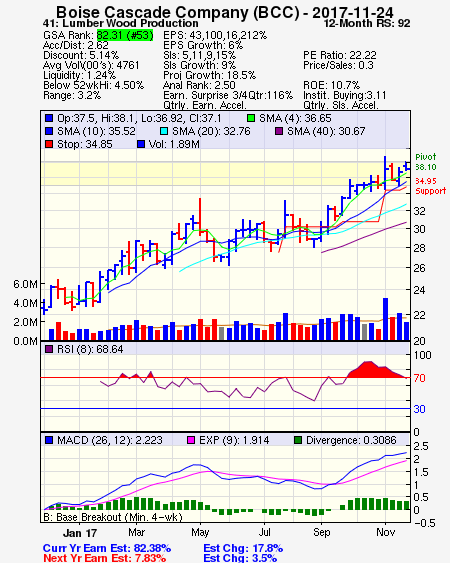Click the Price/Sales: 0.3 text

click(x=338, y=65)
